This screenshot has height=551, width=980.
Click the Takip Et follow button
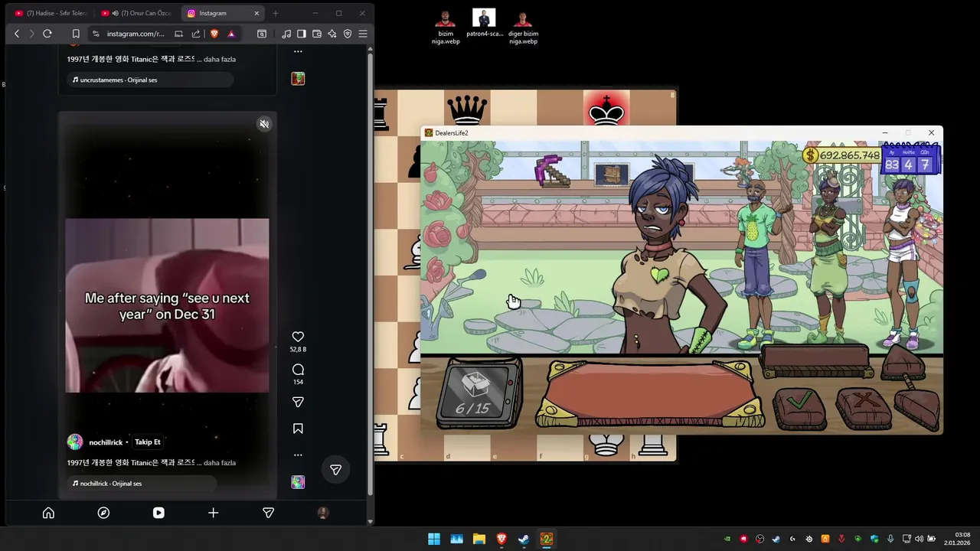148,442
